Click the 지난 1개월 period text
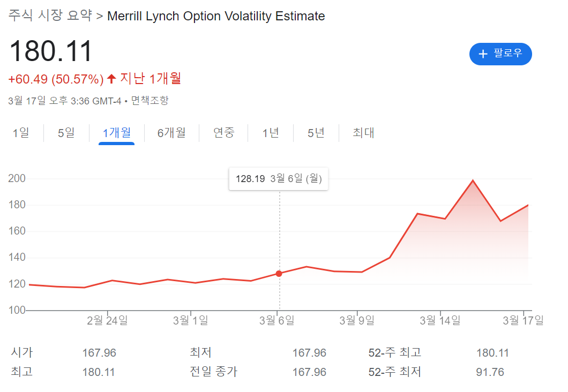Viewport: 568px width, 392px height. [151, 79]
